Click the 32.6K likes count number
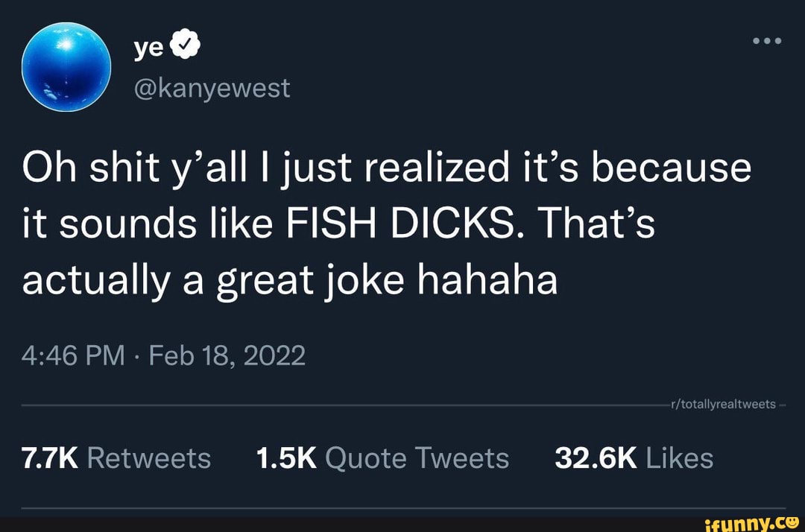The image size is (805, 532). pos(596,458)
